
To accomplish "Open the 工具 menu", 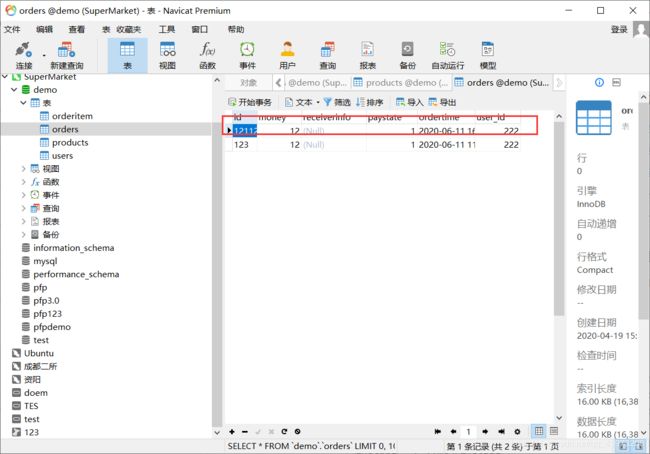I will 167,29.
